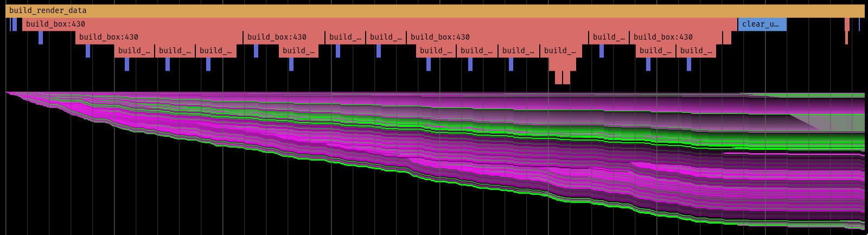Select the third build_… span in fourth row
The image size is (868, 235).
click(215, 51)
